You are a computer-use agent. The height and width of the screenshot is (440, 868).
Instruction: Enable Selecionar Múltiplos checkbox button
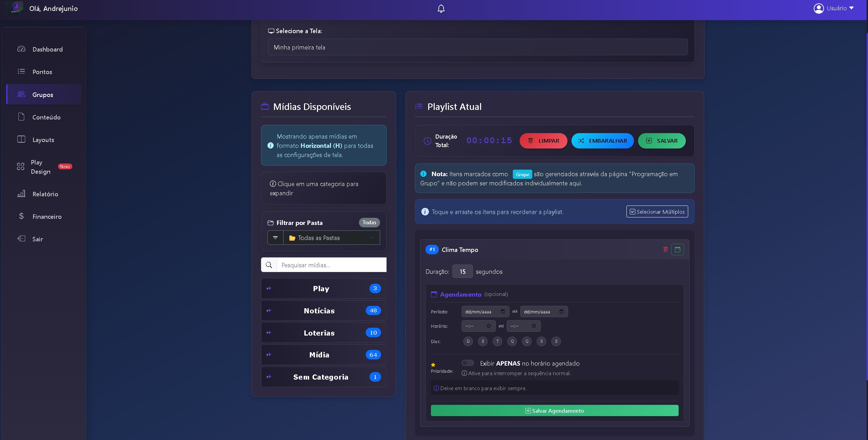(657, 212)
